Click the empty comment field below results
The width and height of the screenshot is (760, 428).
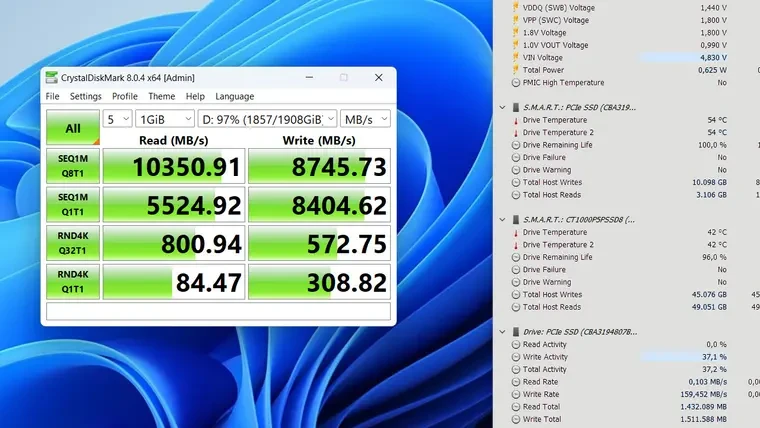tap(218, 311)
